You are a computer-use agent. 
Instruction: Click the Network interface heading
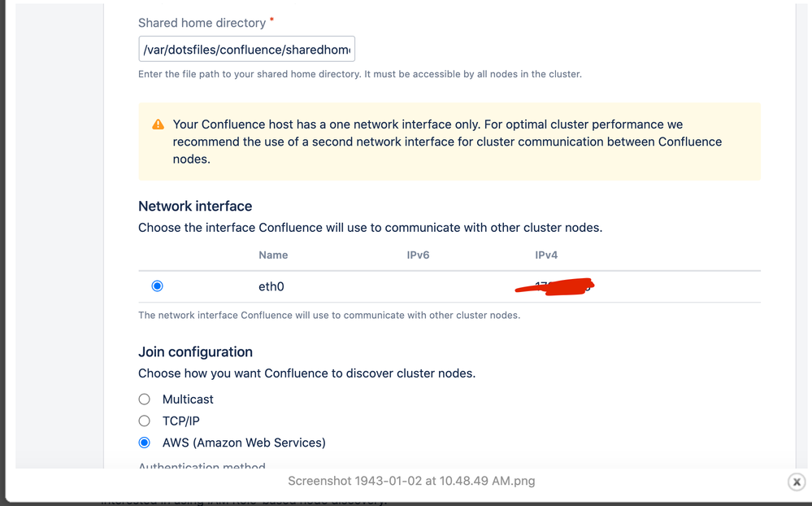pyautogui.click(x=195, y=207)
